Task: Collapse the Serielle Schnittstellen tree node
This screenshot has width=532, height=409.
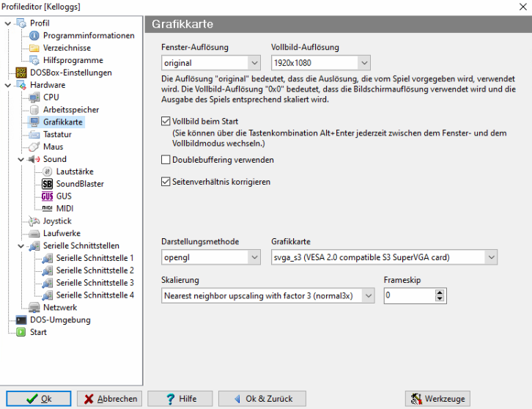Action: 21,246
